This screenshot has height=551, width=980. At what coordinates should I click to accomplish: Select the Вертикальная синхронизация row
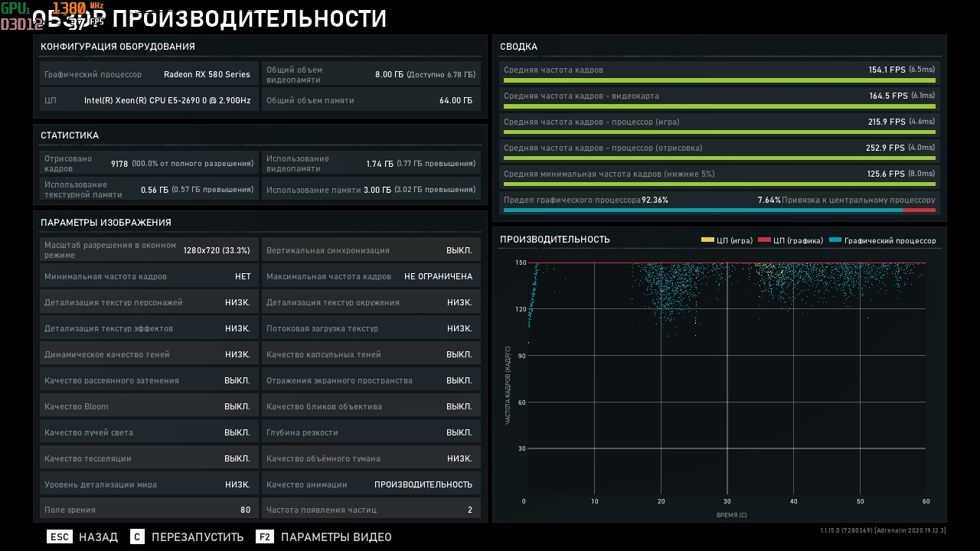point(371,250)
